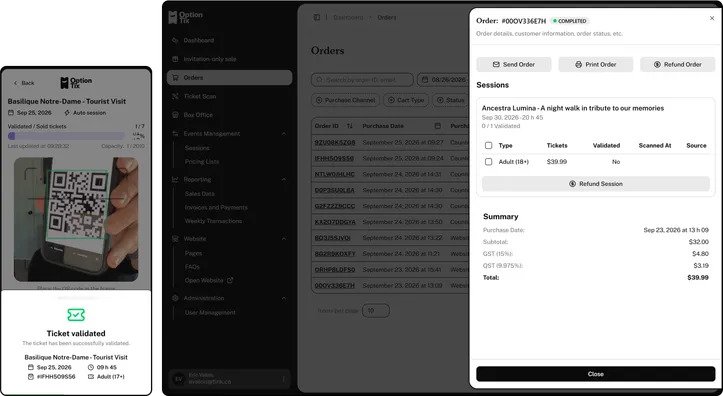The height and width of the screenshot is (396, 723).
Task: Click the Dashboard icon in sidebar
Action: [x=175, y=40]
